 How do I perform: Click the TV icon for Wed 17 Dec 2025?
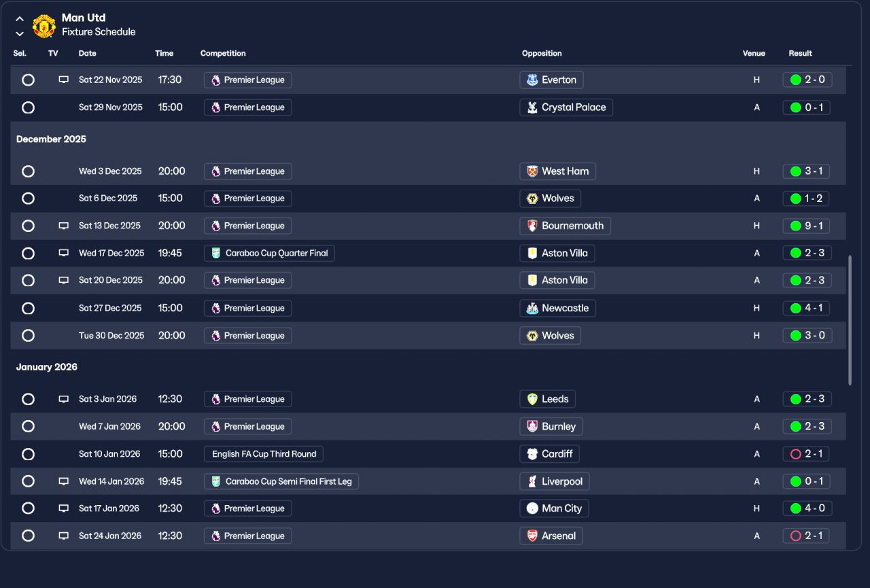click(63, 253)
